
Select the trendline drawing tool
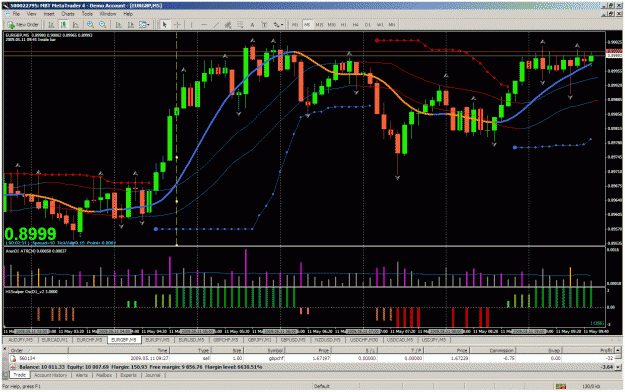pyautogui.click(x=216, y=25)
